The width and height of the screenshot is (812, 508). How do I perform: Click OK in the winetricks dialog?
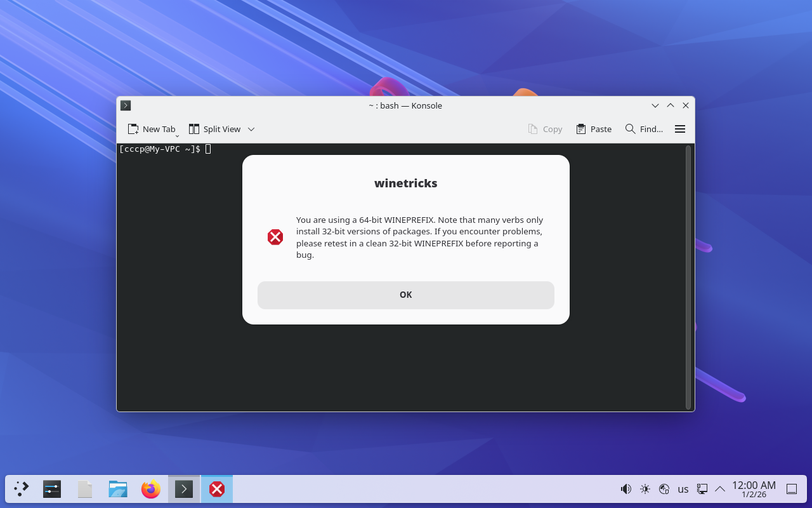[405, 295]
